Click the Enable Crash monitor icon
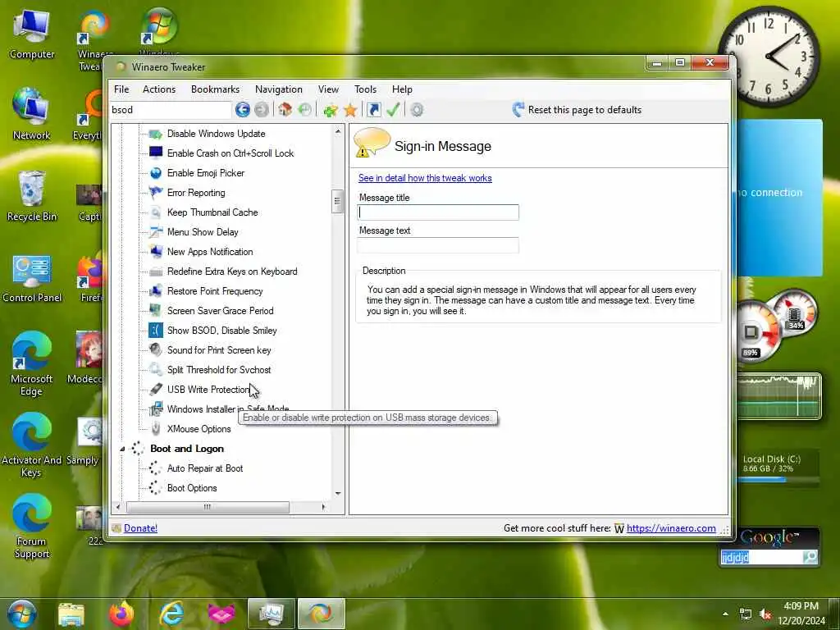This screenshot has width=840, height=630. click(156, 153)
